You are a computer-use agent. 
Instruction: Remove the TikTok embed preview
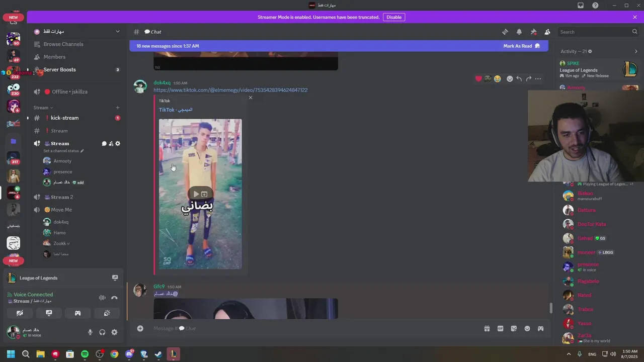pos(251,98)
